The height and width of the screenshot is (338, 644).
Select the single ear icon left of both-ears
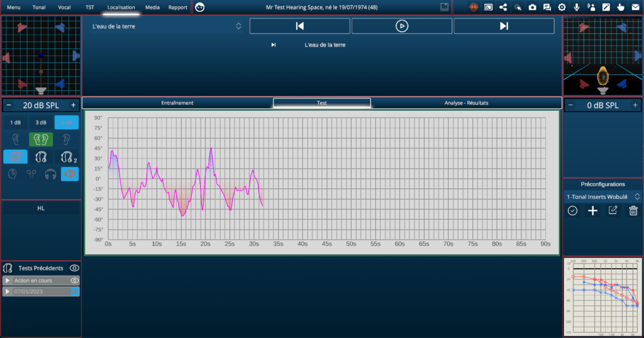point(15,139)
